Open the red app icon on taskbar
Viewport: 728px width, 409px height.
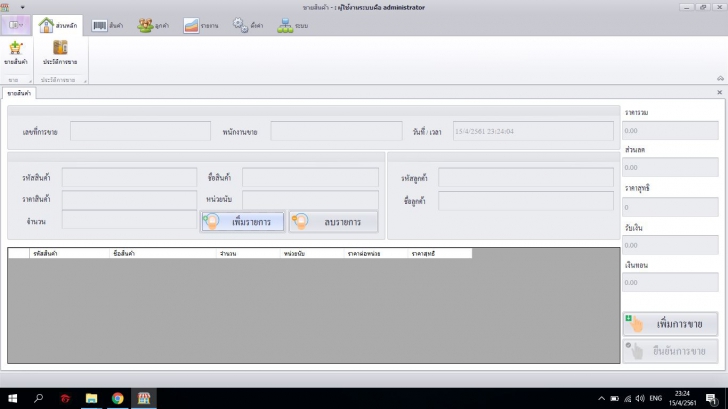point(65,398)
